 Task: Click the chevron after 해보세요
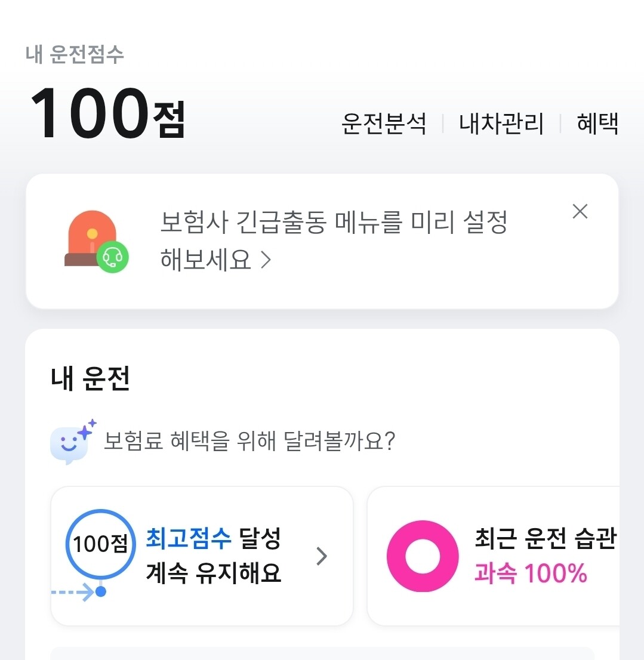266,260
